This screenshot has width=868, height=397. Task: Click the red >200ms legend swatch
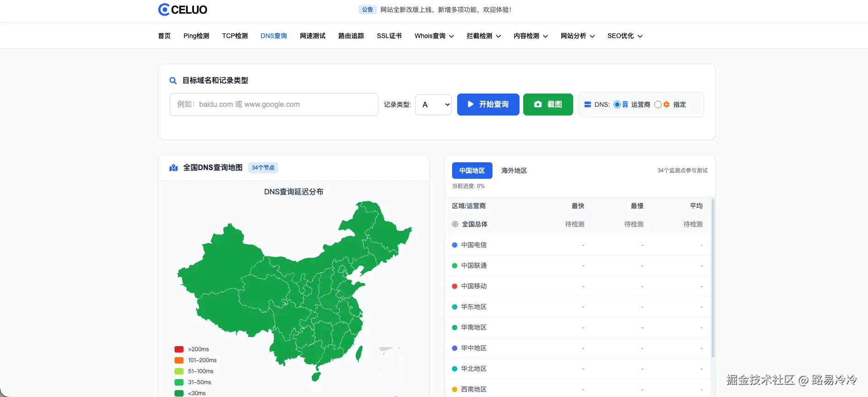click(x=179, y=349)
